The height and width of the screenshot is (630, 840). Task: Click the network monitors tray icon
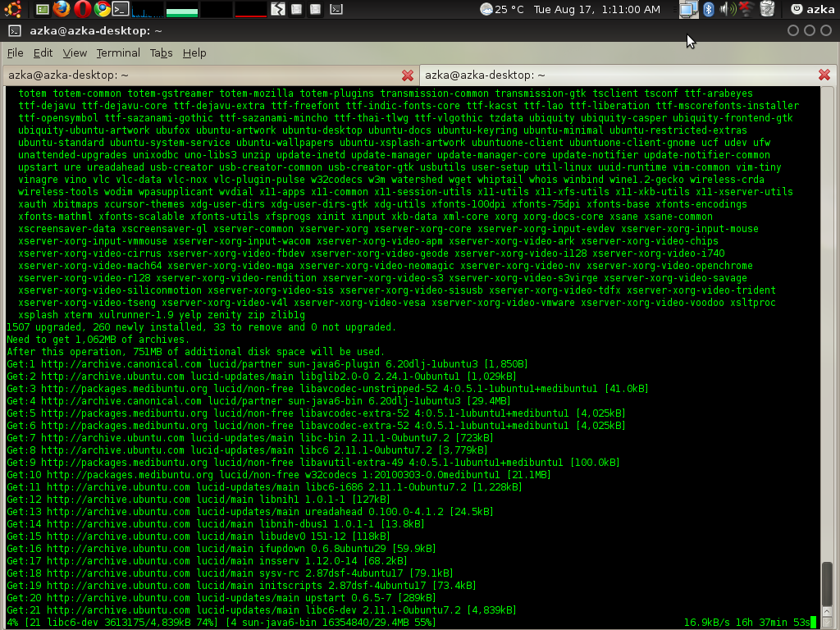pos(688,9)
